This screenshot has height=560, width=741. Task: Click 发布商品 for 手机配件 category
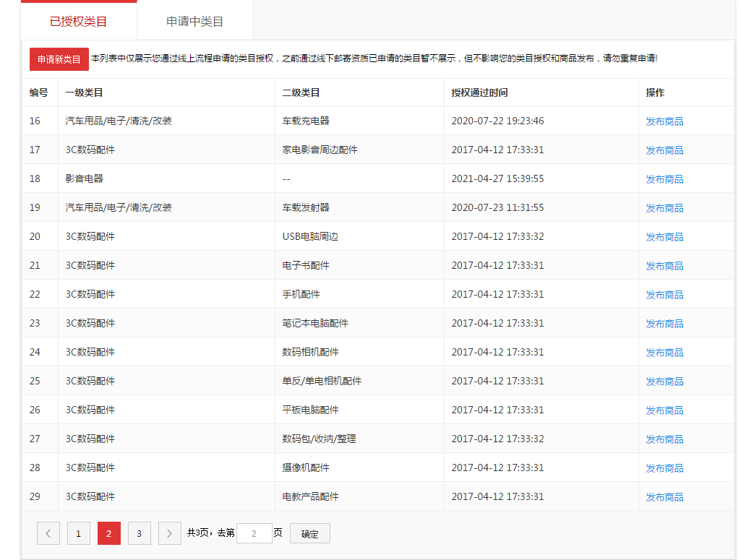pyautogui.click(x=664, y=294)
